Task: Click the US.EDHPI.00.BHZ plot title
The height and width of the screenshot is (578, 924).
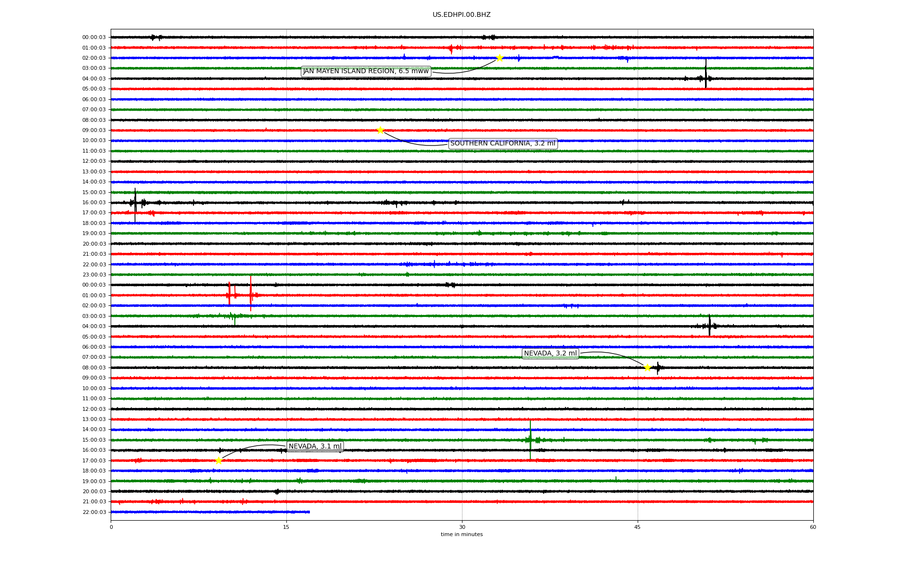Action: click(x=462, y=15)
